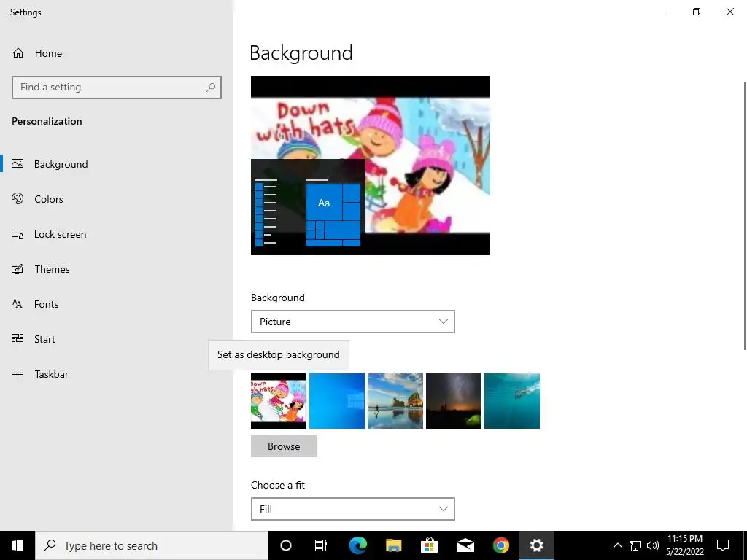Click the Background page title
The width and height of the screenshot is (747, 560).
(301, 52)
